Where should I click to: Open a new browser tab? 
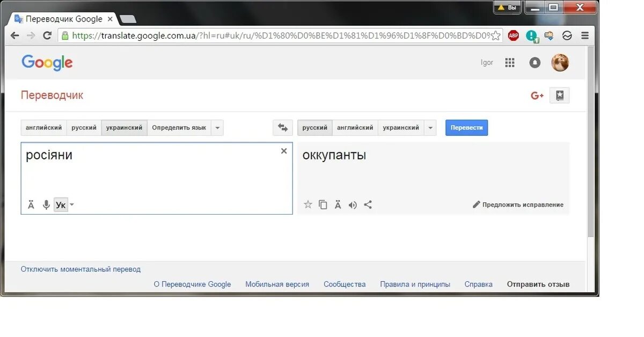tap(128, 19)
